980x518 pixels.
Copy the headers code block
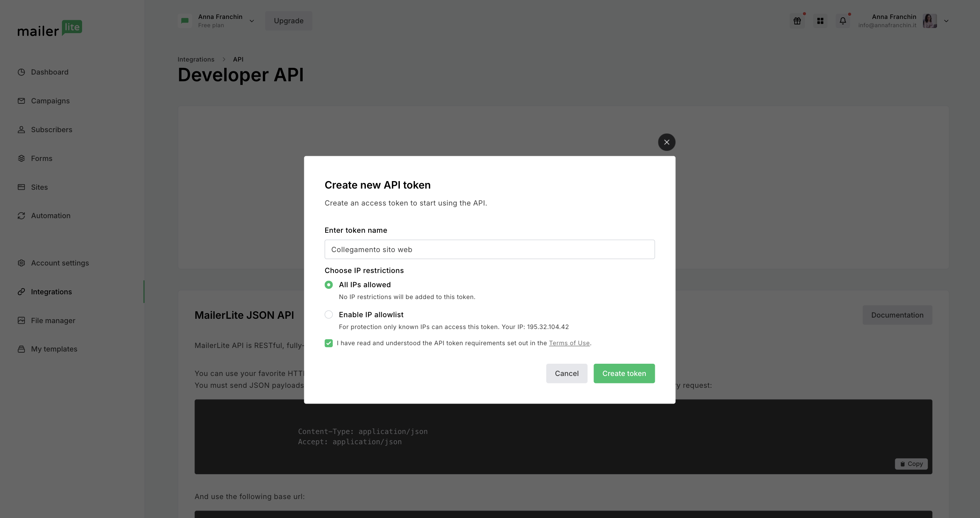[x=911, y=464]
